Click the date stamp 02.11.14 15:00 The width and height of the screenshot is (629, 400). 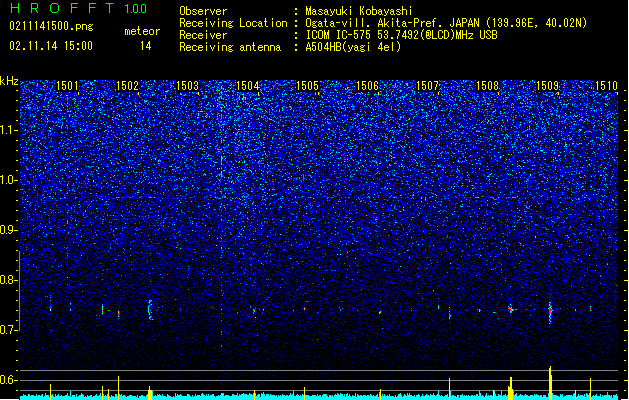click(x=51, y=46)
